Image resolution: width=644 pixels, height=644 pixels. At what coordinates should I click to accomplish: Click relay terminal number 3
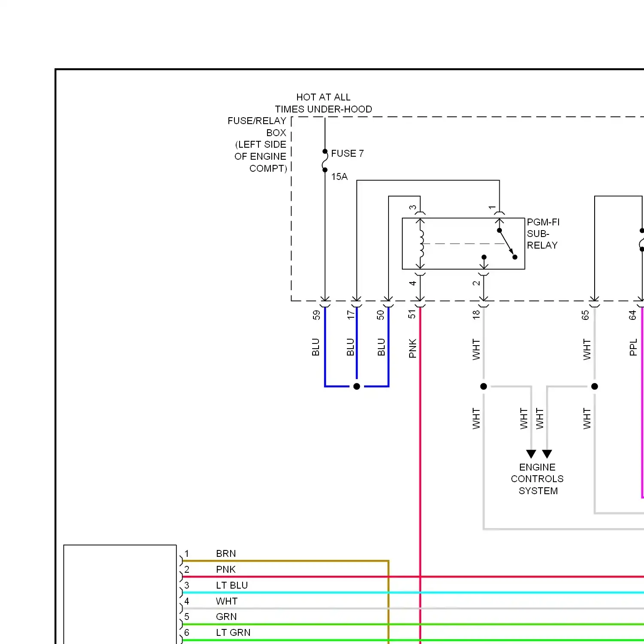pos(413,207)
